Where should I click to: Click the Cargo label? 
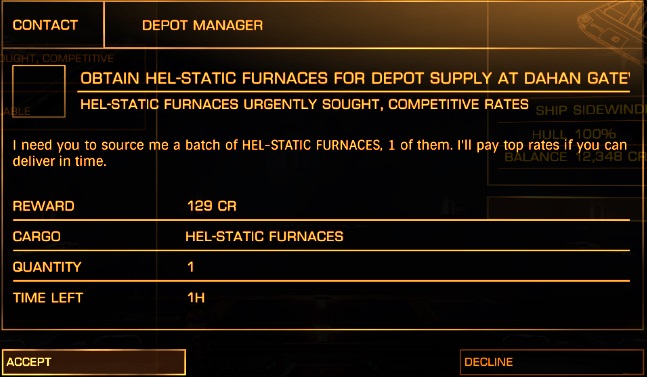pos(36,236)
